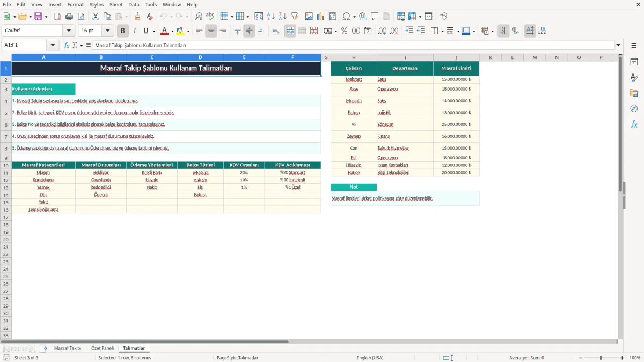Expand background color dropdown arrow

(188, 32)
